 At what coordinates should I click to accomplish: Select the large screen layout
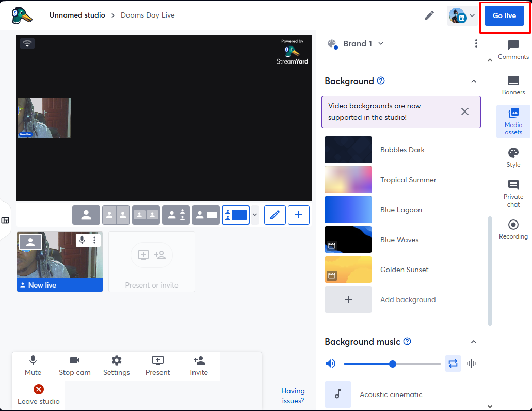pyautogui.click(x=236, y=215)
